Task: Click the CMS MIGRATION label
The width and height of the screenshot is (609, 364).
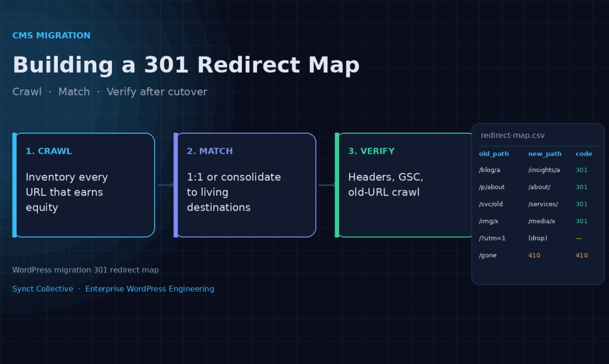Action: (51, 35)
